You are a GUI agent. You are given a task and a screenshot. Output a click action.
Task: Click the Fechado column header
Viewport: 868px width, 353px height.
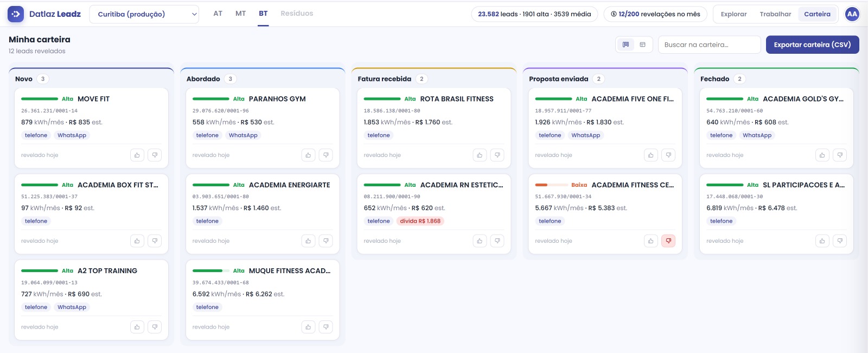point(715,79)
